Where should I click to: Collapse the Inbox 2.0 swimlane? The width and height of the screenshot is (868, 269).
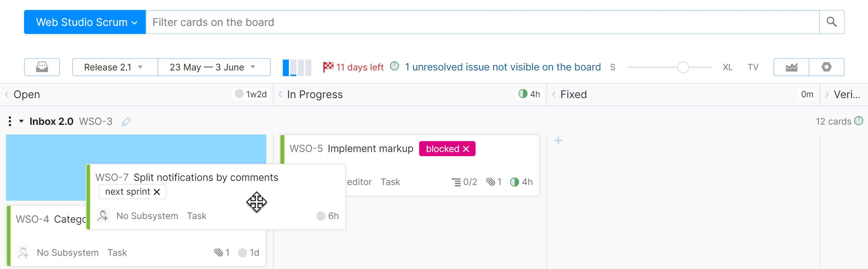(21, 121)
